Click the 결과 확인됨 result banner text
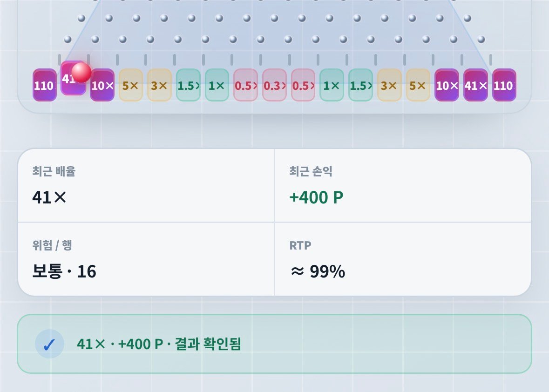This screenshot has width=549, height=392. 208,344
